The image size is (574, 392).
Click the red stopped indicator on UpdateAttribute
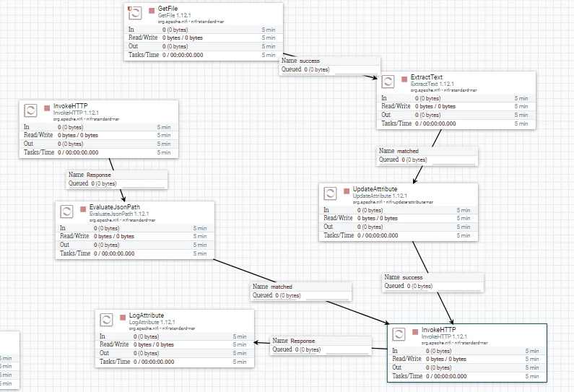pos(347,191)
